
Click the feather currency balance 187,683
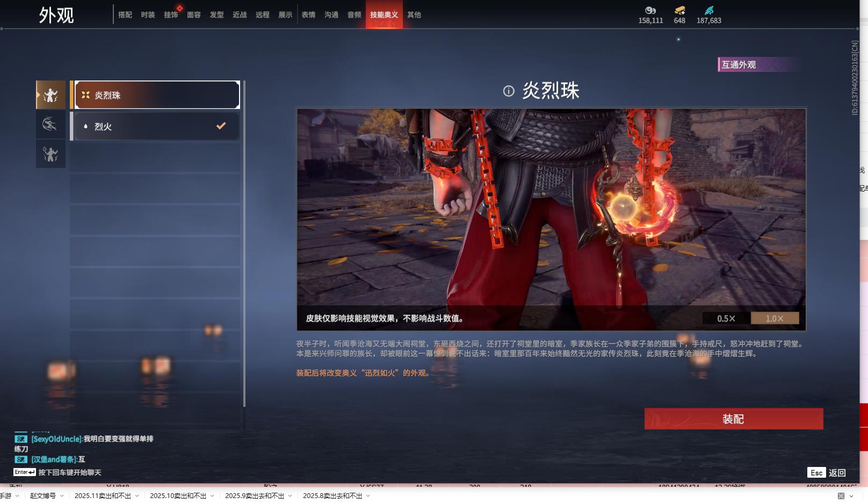pyautogui.click(x=709, y=20)
